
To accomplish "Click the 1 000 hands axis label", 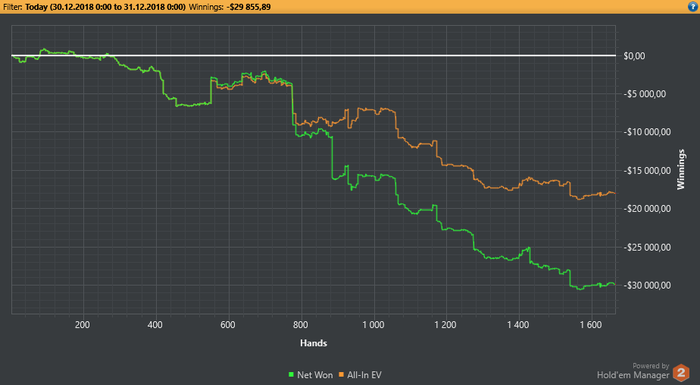I will click(373, 325).
